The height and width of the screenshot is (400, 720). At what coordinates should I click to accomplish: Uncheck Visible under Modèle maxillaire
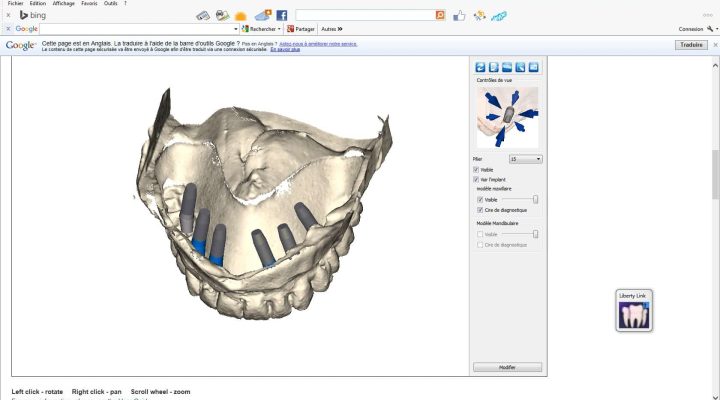point(480,200)
